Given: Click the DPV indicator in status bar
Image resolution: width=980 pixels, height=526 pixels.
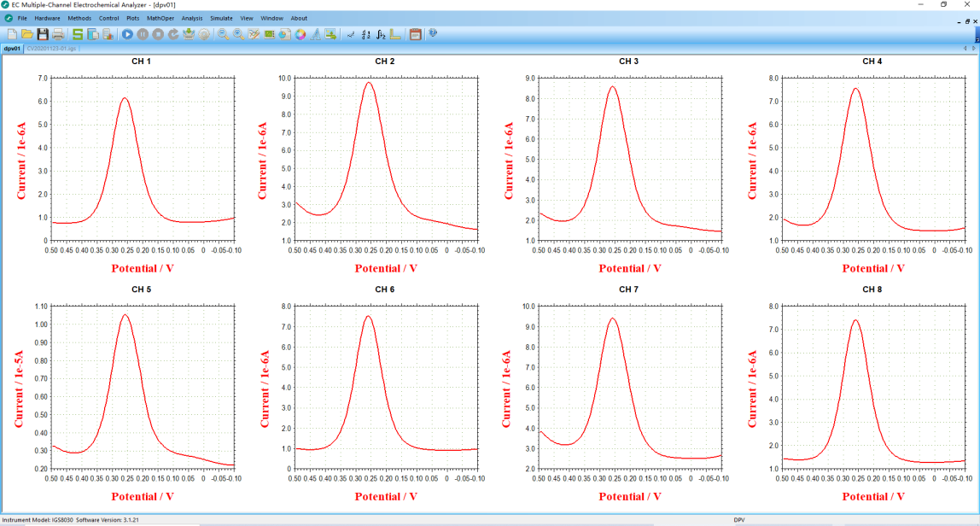Looking at the screenshot, I should [x=738, y=520].
